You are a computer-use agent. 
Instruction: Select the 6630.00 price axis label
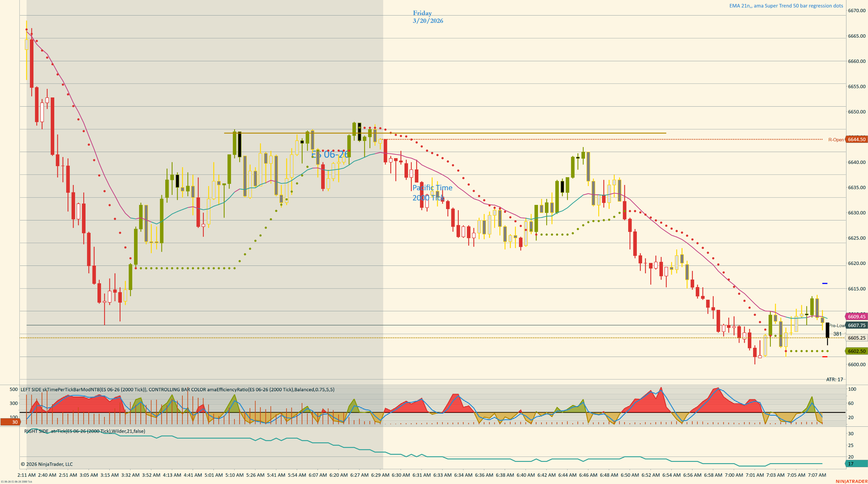coord(857,213)
